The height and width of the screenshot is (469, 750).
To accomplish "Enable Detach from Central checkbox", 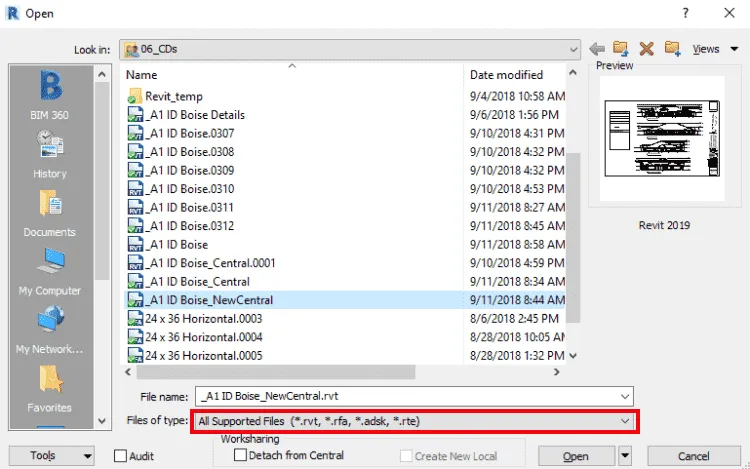I will [x=240, y=455].
